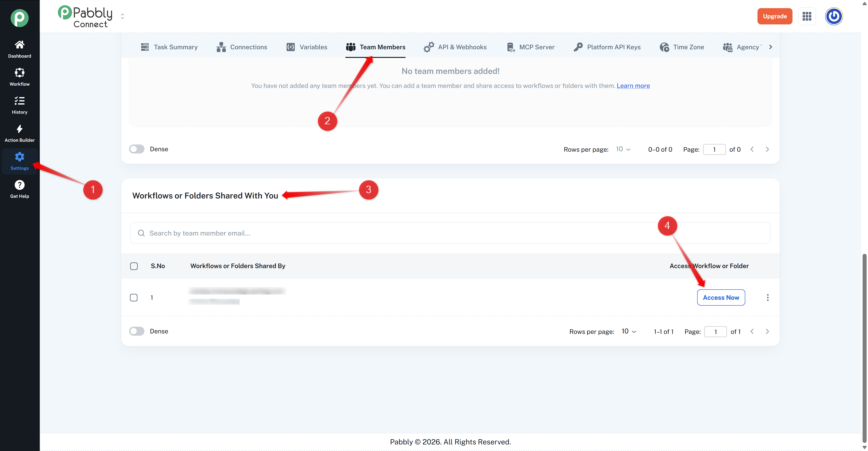The width and height of the screenshot is (868, 451).
Task: Focus the team member email search field
Action: point(450,233)
